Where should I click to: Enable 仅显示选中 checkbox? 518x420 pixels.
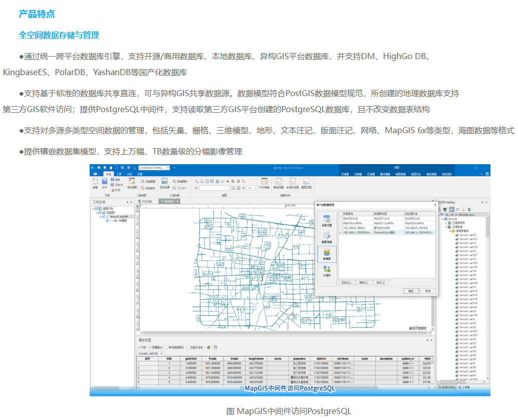[188, 347]
